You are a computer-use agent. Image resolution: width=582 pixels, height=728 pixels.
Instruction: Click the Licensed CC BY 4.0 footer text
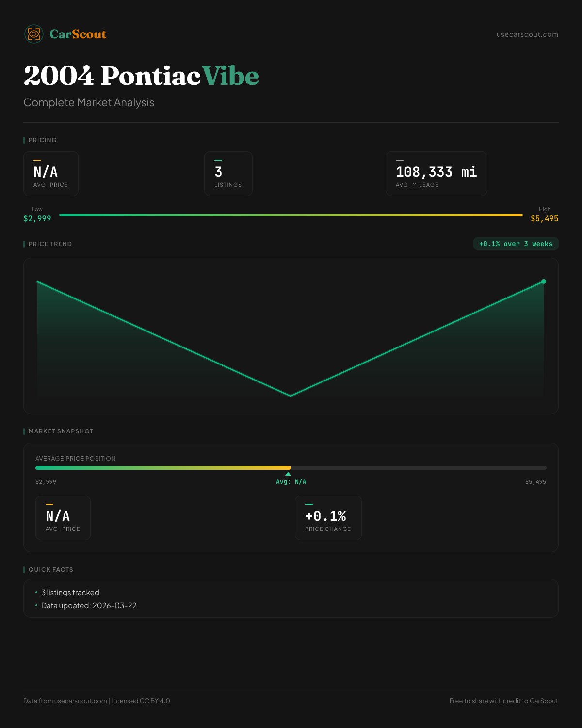141,701
